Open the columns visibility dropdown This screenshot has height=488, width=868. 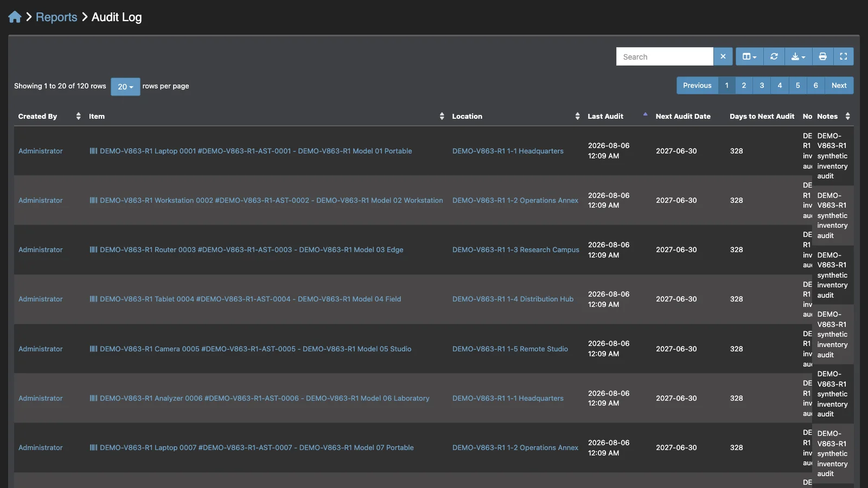pyautogui.click(x=750, y=56)
